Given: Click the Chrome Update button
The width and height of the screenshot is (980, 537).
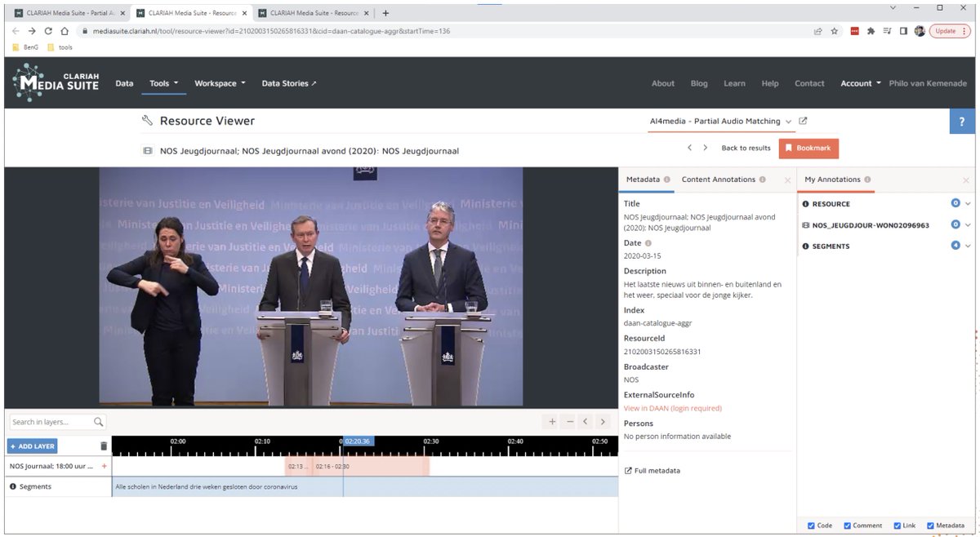Looking at the screenshot, I should [949, 31].
